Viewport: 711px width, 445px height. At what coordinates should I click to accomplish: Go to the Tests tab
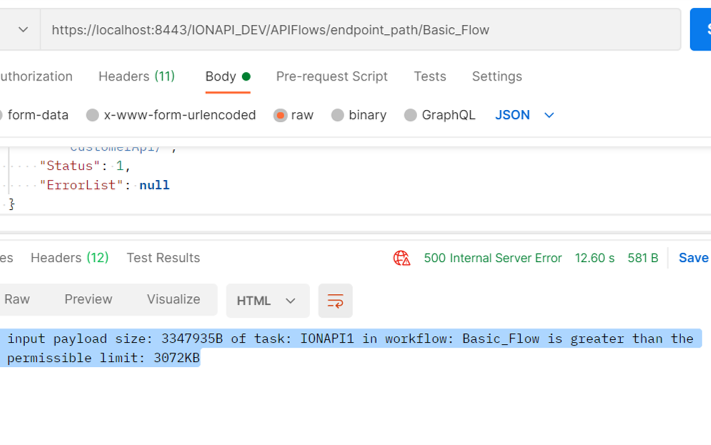[430, 76]
